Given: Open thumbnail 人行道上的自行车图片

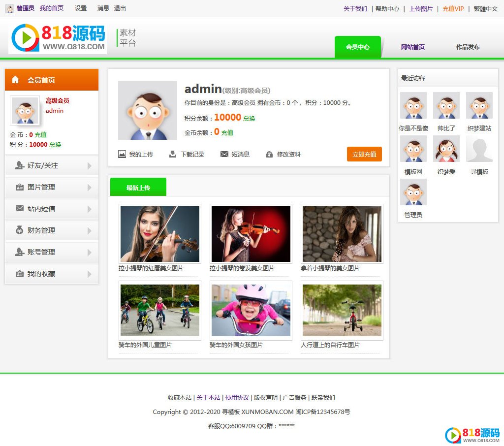Looking at the screenshot, I should [342, 310].
